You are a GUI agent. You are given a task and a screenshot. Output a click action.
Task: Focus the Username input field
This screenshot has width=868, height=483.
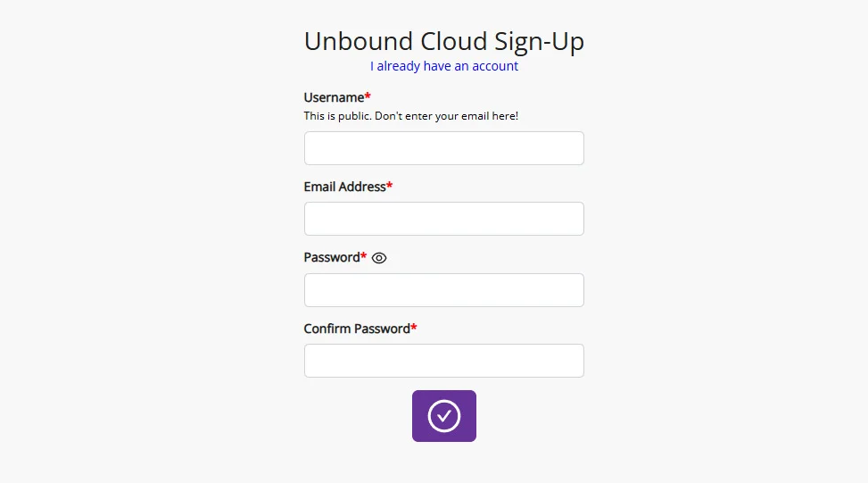pyautogui.click(x=444, y=148)
